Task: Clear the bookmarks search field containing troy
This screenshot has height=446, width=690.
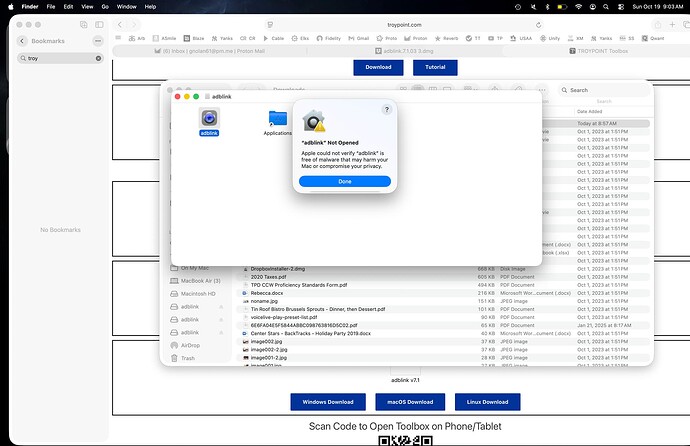Action: pos(98,58)
